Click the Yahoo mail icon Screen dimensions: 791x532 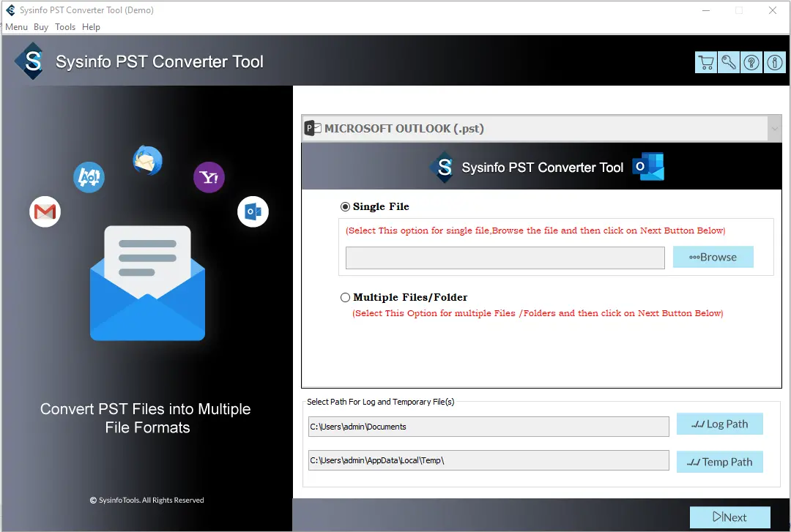pyautogui.click(x=209, y=177)
